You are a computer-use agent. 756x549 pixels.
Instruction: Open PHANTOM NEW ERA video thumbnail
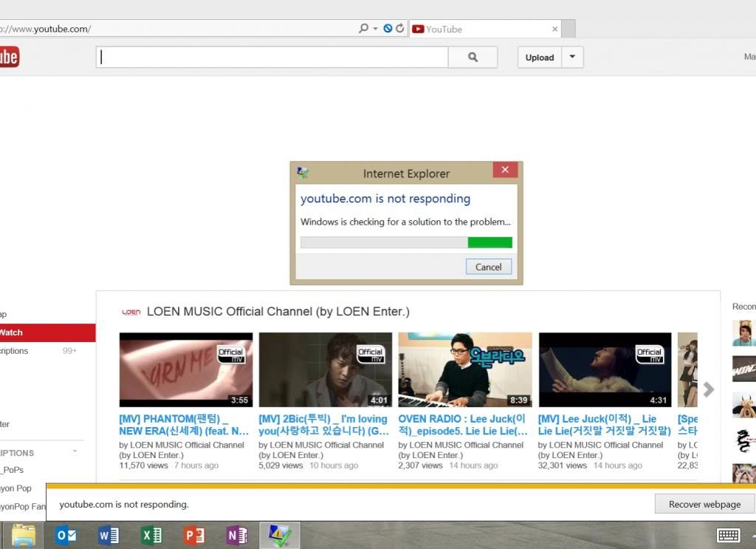[186, 369]
